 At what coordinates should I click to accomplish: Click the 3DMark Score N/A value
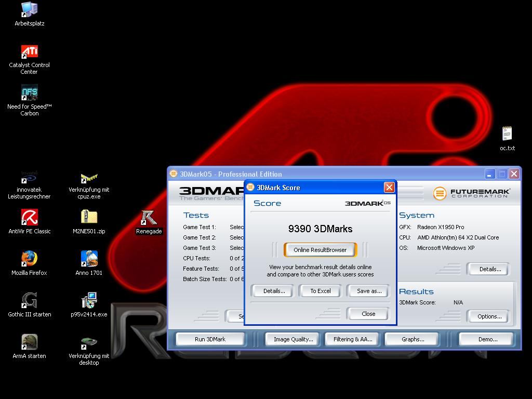[x=458, y=303]
